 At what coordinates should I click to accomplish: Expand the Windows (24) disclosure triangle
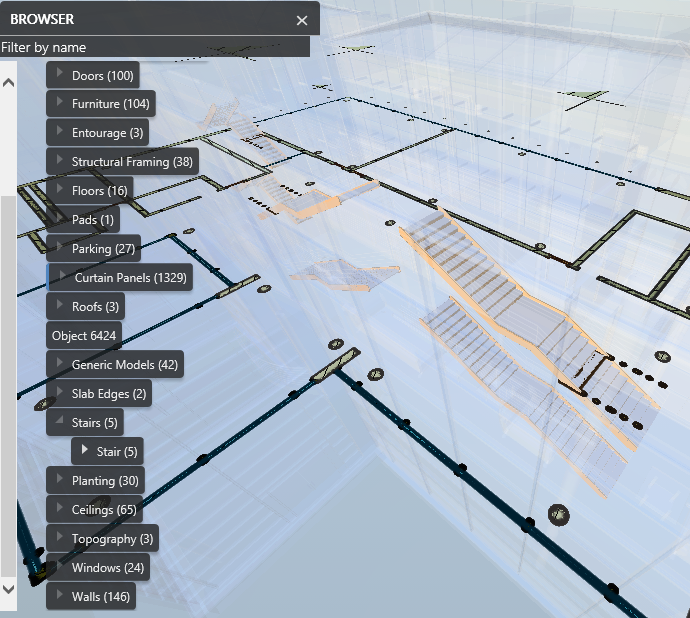pos(60,568)
